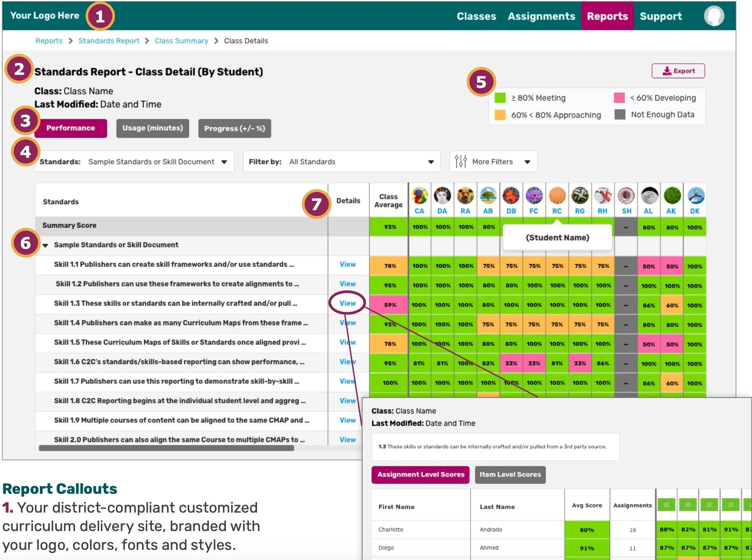Open the profile avatar menu
The image size is (752, 560).
[714, 15]
